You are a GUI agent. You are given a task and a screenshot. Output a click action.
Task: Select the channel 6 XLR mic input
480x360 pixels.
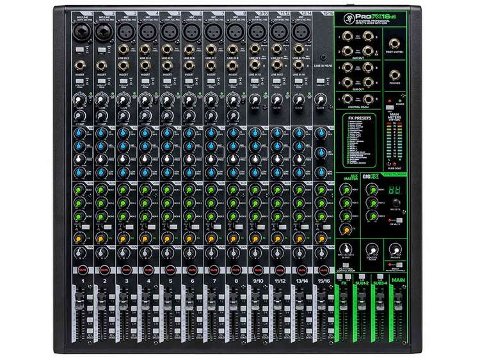[x=191, y=32]
